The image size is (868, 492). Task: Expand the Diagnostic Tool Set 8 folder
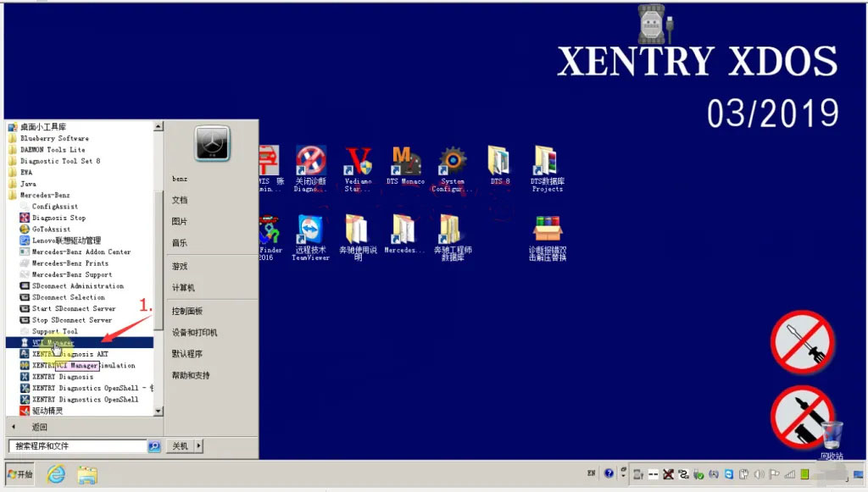[54, 161]
